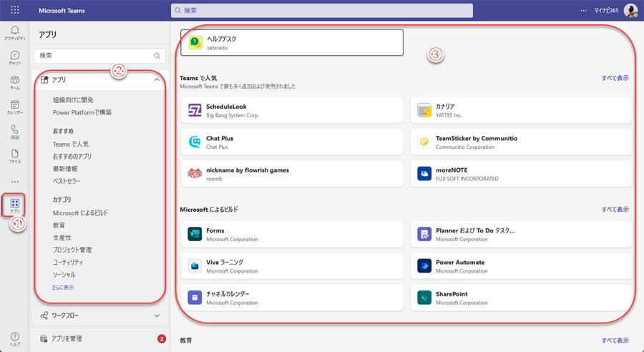Open Apps (アプリ) in the left rail
Image resolution: width=644 pixels, height=352 pixels.
[x=15, y=205]
